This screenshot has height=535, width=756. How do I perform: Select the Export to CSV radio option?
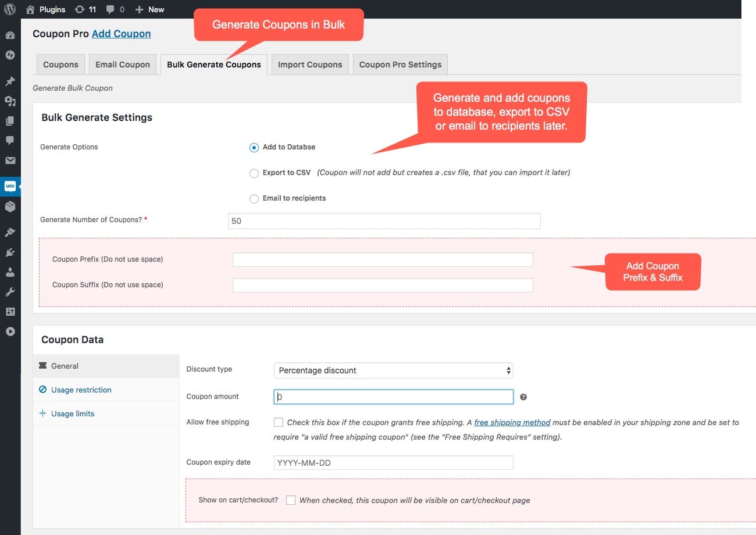click(x=254, y=173)
